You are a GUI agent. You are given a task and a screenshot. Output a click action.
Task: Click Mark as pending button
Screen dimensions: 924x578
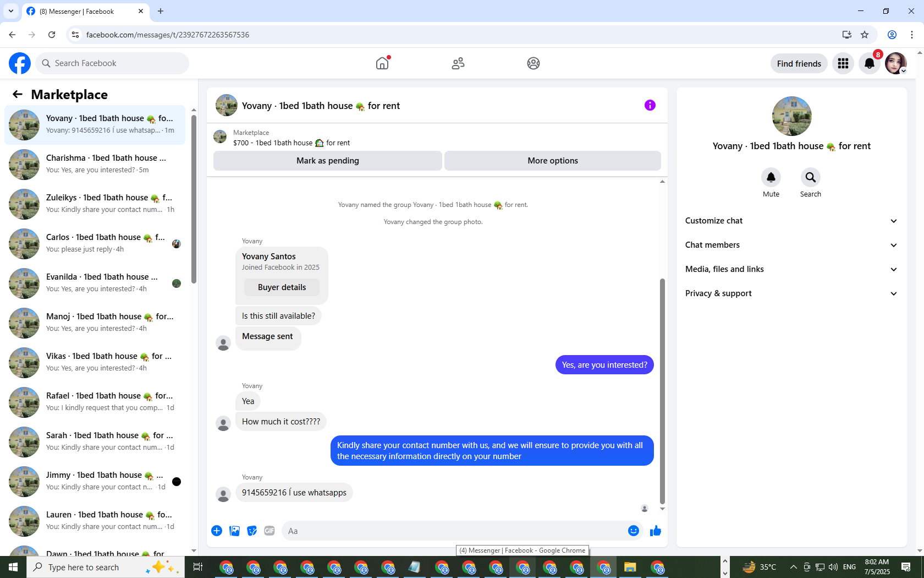point(328,161)
